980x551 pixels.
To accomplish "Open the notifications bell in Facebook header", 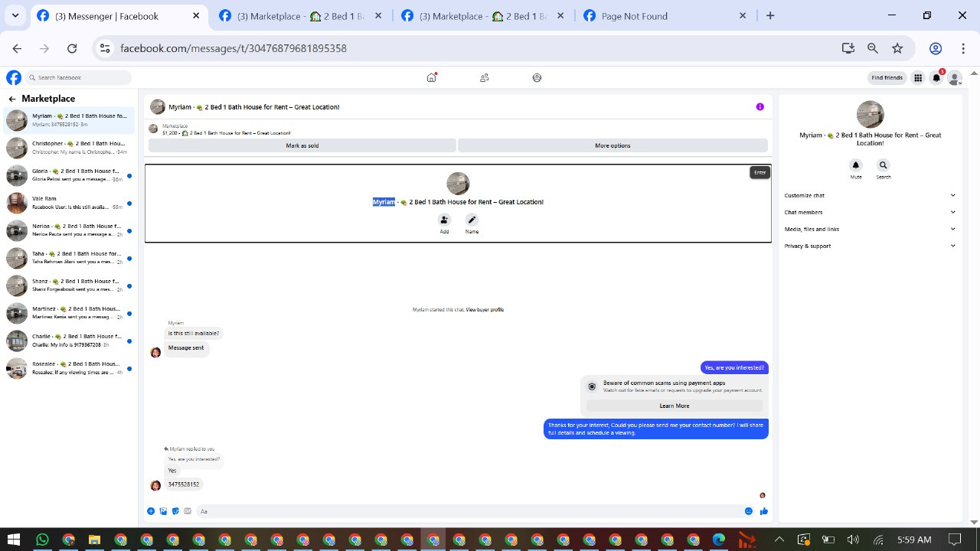I will point(936,77).
